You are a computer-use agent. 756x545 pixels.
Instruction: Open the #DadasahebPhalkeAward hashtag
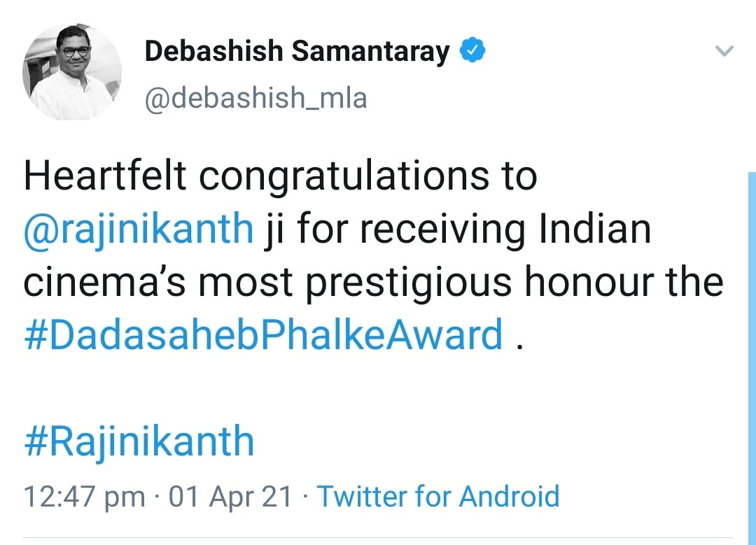263,334
